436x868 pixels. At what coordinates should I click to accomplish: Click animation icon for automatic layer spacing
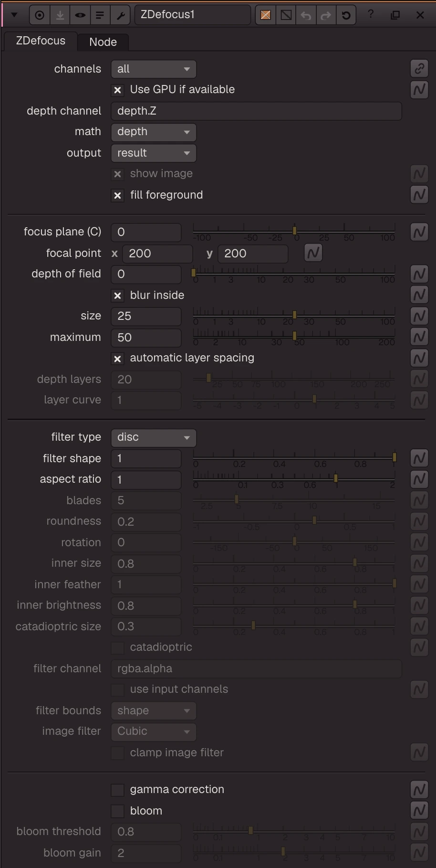coord(419,358)
